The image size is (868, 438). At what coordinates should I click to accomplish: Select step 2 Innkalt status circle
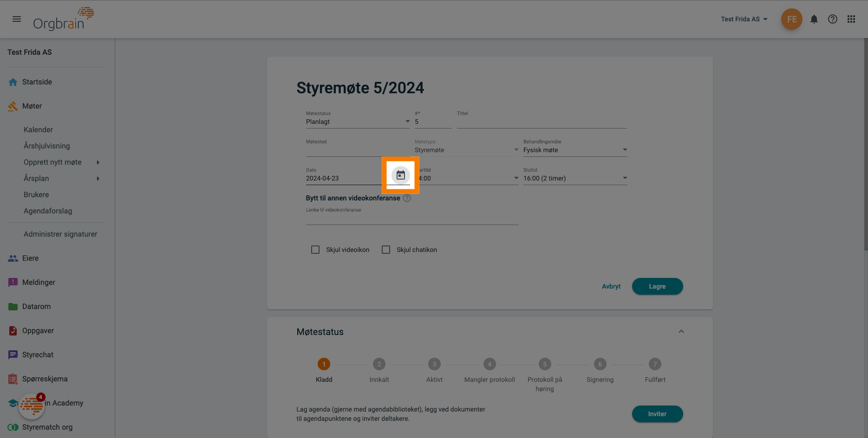point(379,364)
